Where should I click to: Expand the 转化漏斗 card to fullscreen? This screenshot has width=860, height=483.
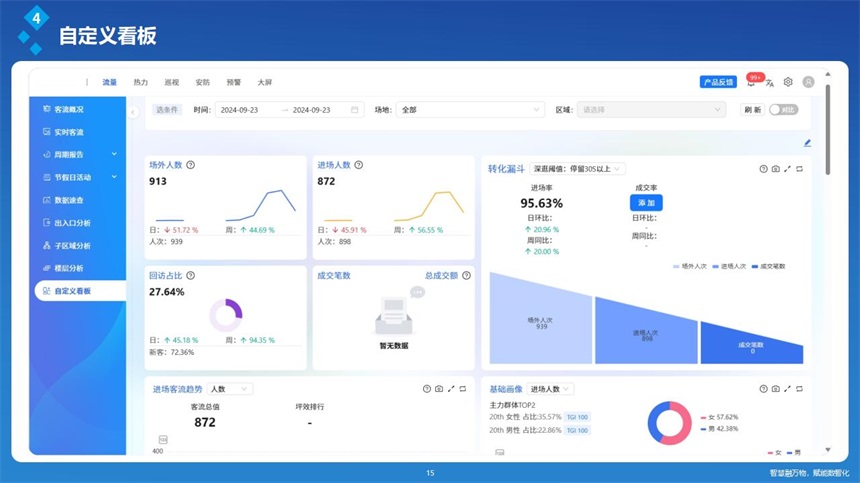[787, 169]
